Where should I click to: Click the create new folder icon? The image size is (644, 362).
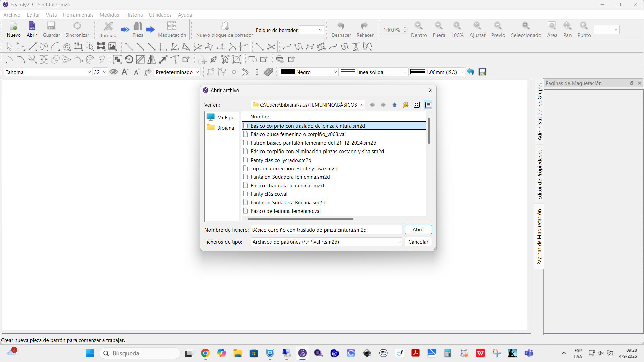pyautogui.click(x=405, y=105)
